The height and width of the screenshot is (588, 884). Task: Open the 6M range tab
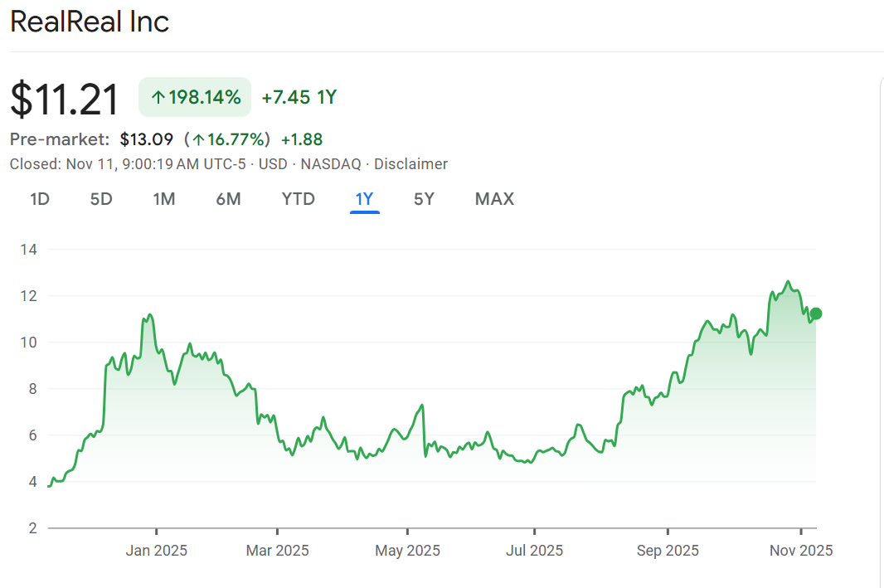point(228,199)
